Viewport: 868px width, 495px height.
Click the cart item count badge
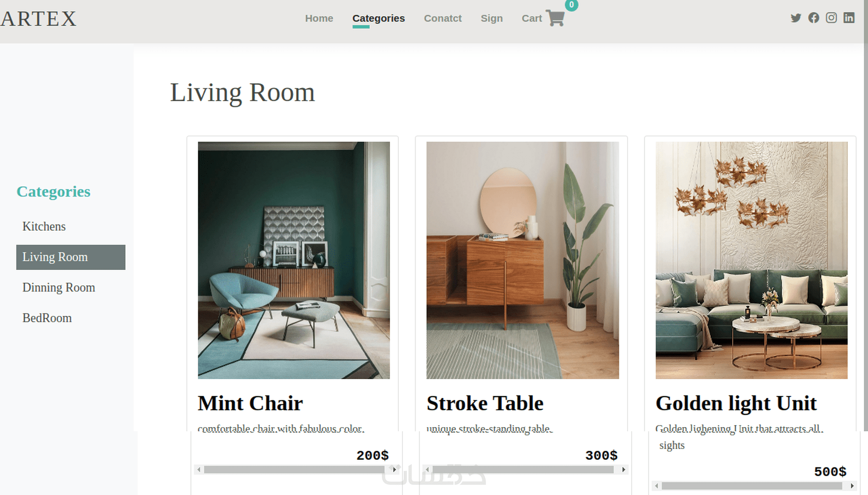[571, 5]
